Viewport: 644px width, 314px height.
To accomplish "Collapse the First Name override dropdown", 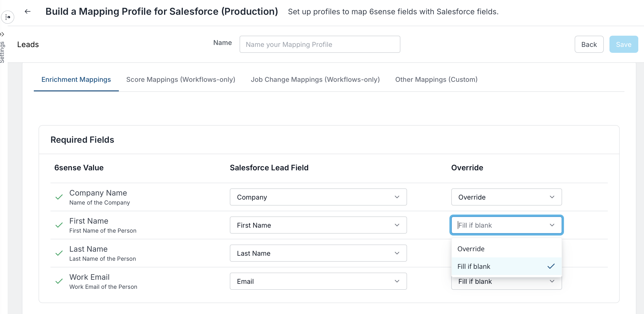I will pos(507,225).
